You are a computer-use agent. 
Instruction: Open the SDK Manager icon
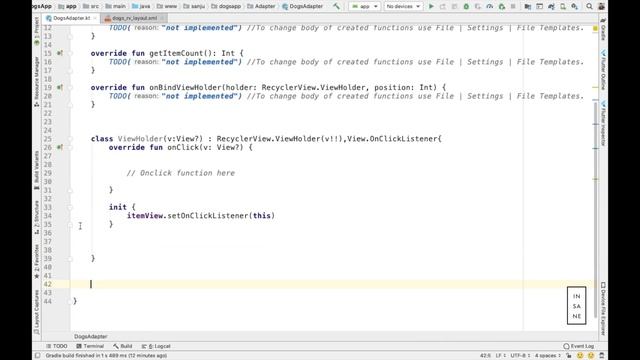coord(575,6)
